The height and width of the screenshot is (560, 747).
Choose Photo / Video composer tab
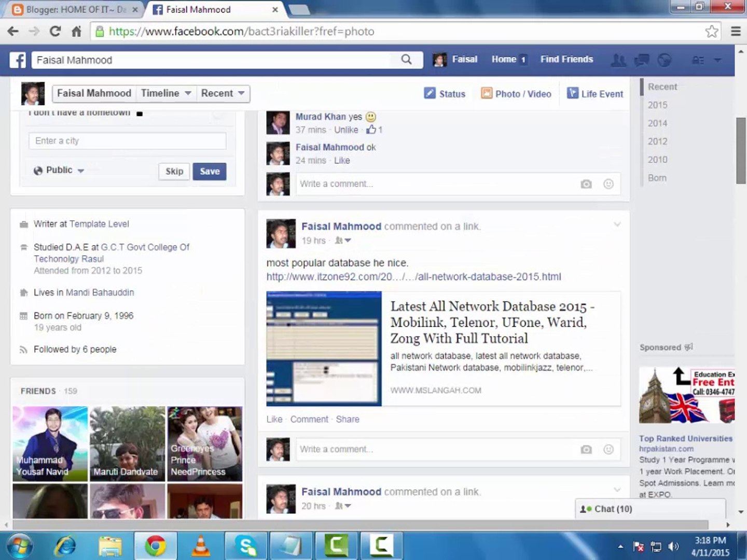(x=516, y=94)
